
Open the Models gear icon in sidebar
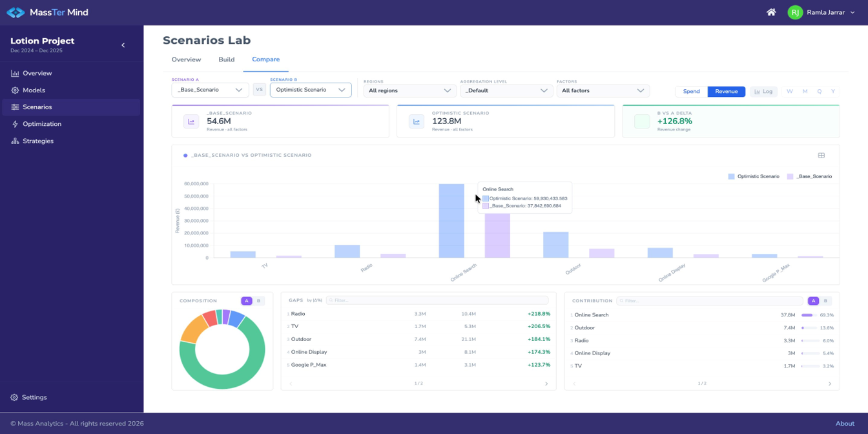tap(15, 90)
